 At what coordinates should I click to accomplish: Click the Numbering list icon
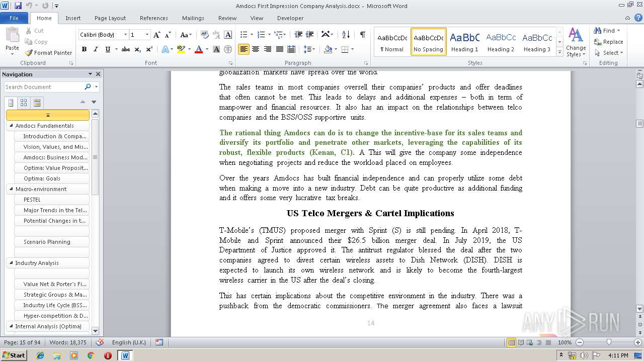pyautogui.click(x=261, y=35)
